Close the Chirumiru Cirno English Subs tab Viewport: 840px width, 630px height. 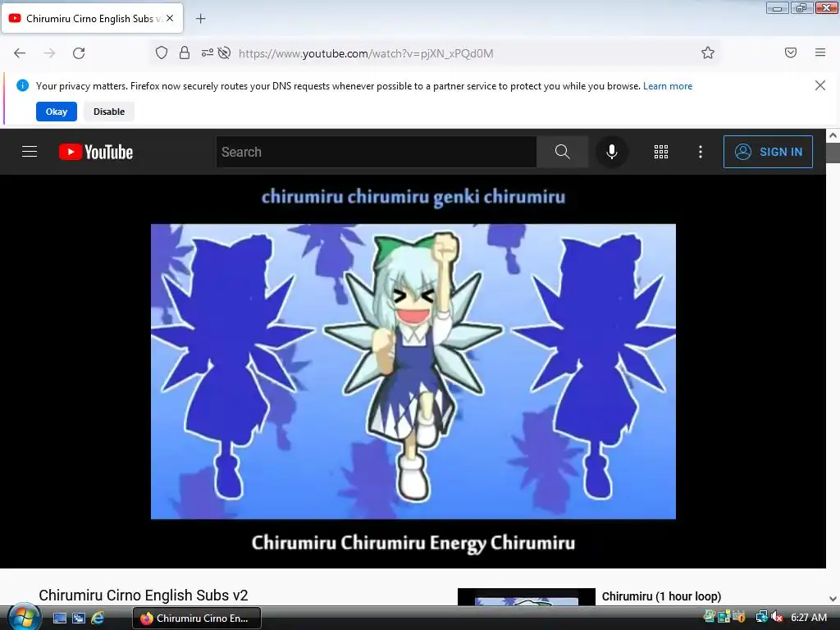170,18
